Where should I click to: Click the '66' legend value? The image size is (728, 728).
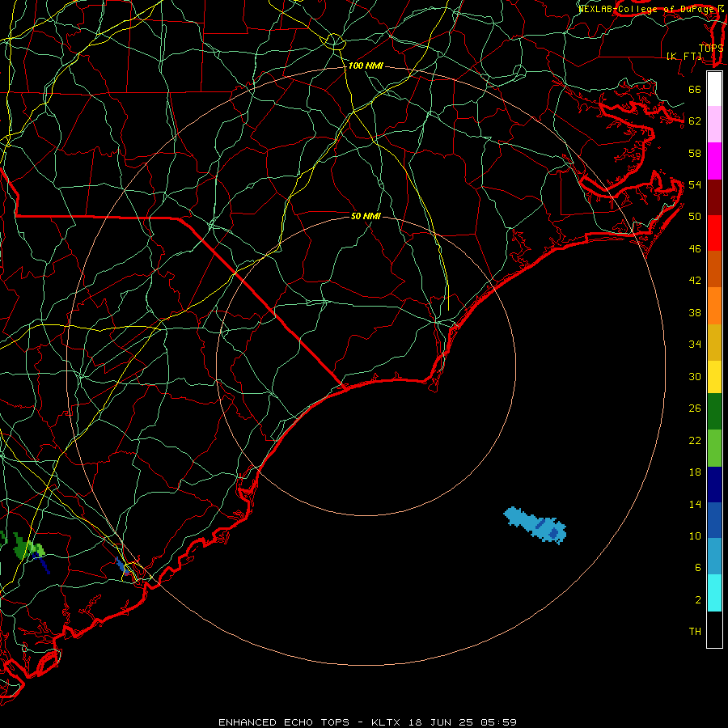click(x=695, y=90)
